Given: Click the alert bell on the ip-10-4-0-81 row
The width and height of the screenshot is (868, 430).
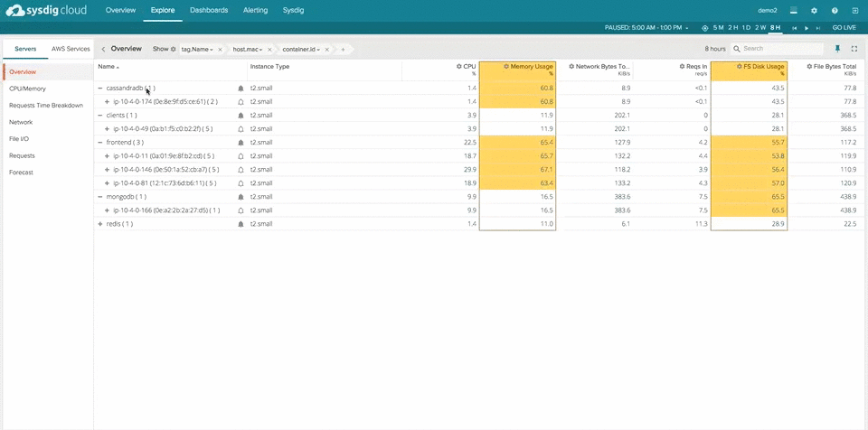Looking at the screenshot, I should [x=241, y=183].
